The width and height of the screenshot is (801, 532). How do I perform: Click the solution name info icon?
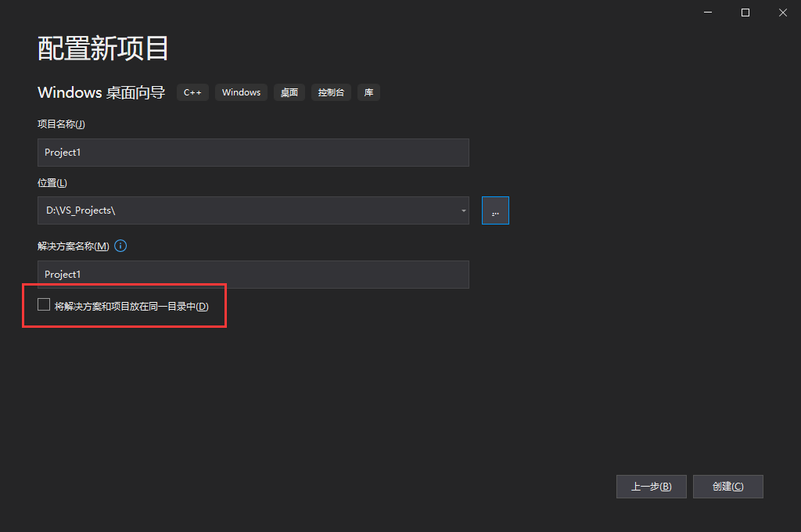click(x=120, y=246)
